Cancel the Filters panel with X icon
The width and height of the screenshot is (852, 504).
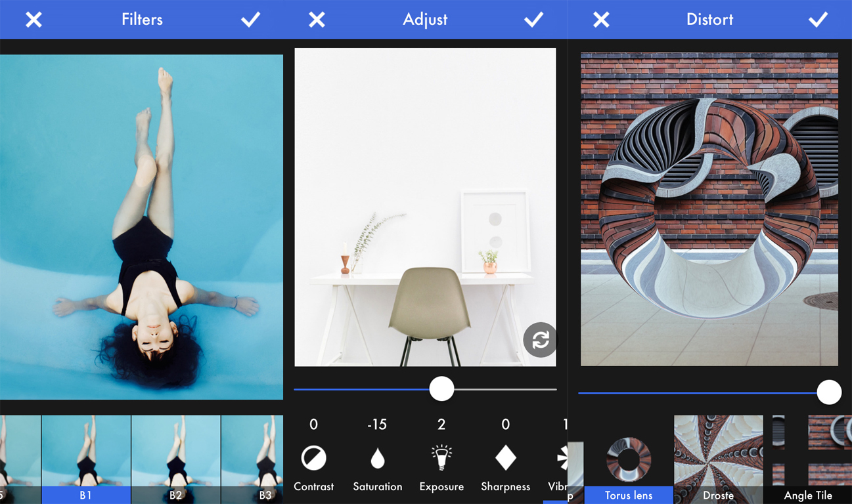(x=34, y=20)
